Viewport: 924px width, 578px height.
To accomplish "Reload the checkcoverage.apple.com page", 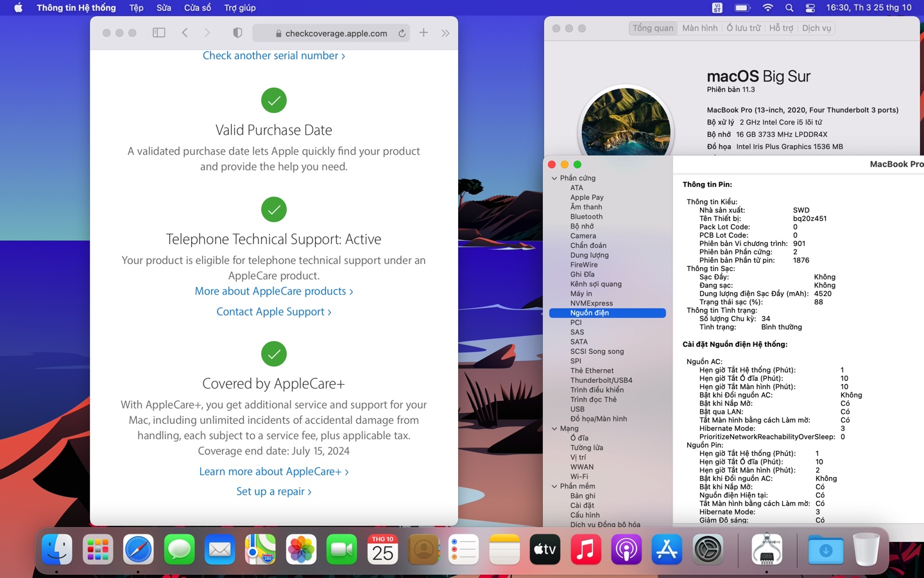I will [x=402, y=33].
